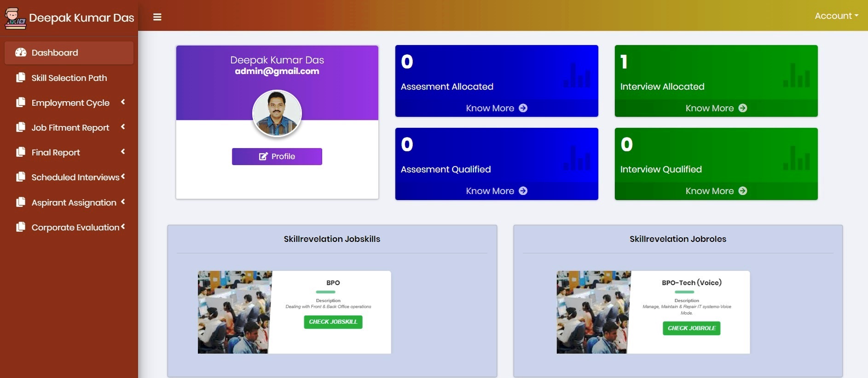This screenshot has height=378, width=868.
Task: Open Aspirant Assignation sidebar menu
Action: pos(69,202)
